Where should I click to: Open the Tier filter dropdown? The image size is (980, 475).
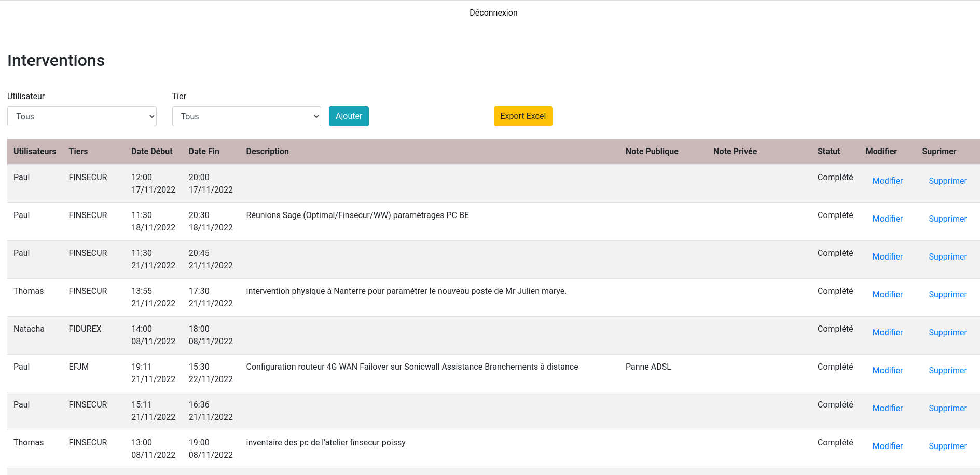point(246,116)
